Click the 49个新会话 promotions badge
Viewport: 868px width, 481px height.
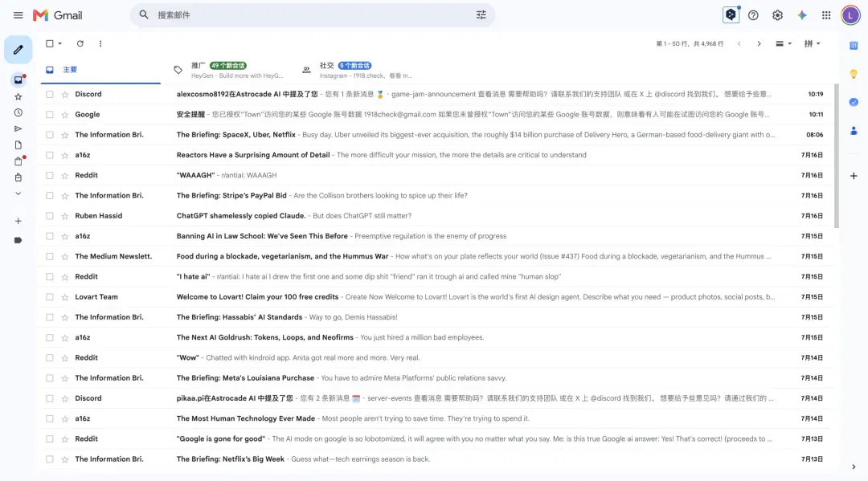[228, 66]
